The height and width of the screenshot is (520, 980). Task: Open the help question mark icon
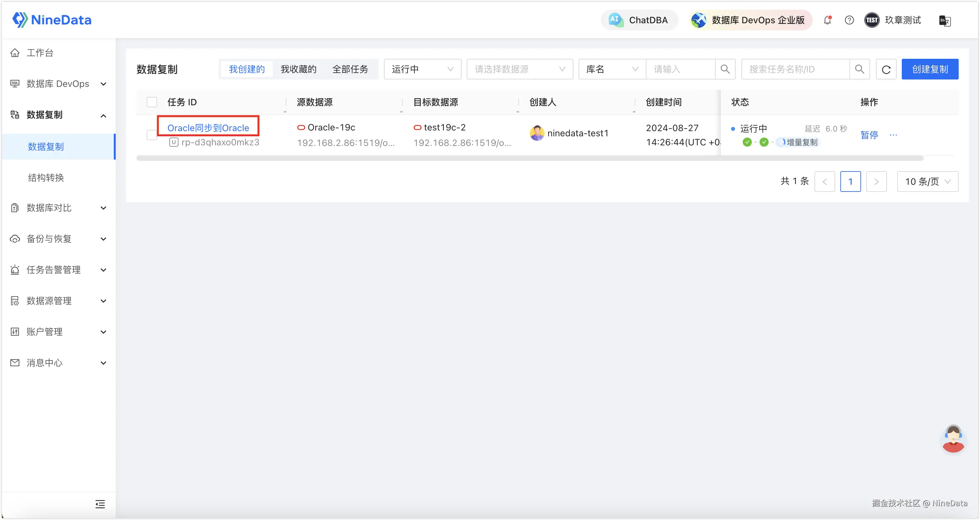(x=849, y=20)
